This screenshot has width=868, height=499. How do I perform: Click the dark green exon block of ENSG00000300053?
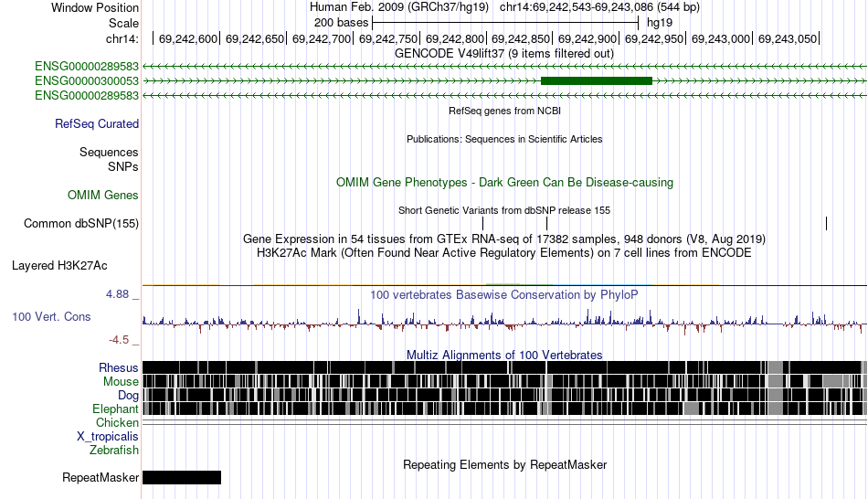[597, 80]
